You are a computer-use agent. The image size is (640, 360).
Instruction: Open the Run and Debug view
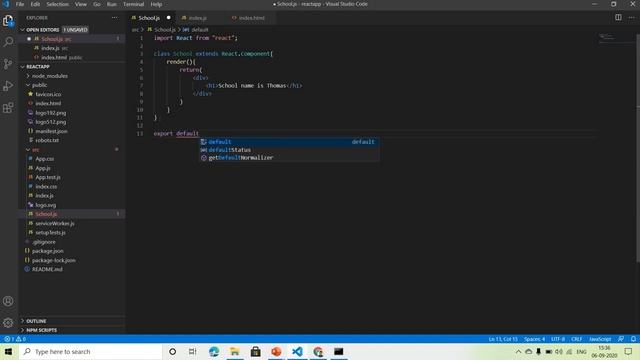8,86
